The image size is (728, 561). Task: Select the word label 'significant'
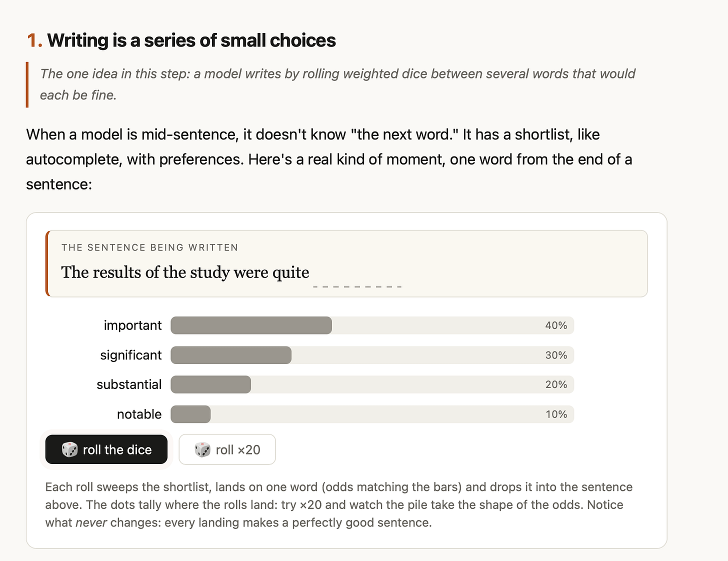(131, 355)
